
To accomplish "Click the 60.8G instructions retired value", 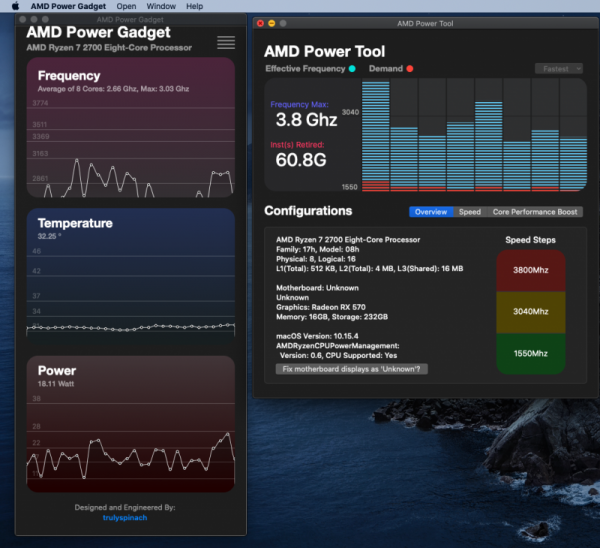I will (x=301, y=160).
